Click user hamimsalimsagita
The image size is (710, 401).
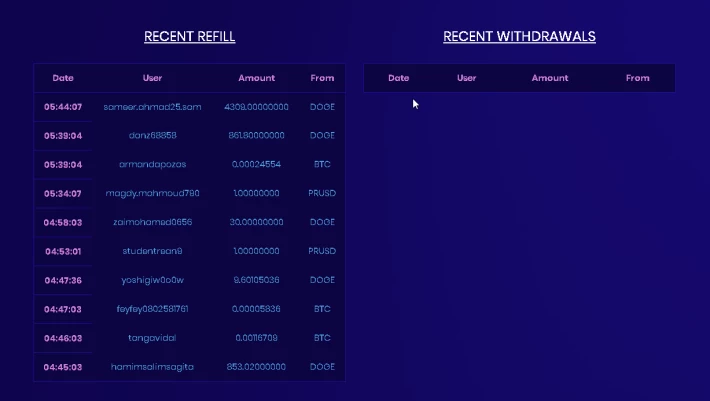(152, 367)
